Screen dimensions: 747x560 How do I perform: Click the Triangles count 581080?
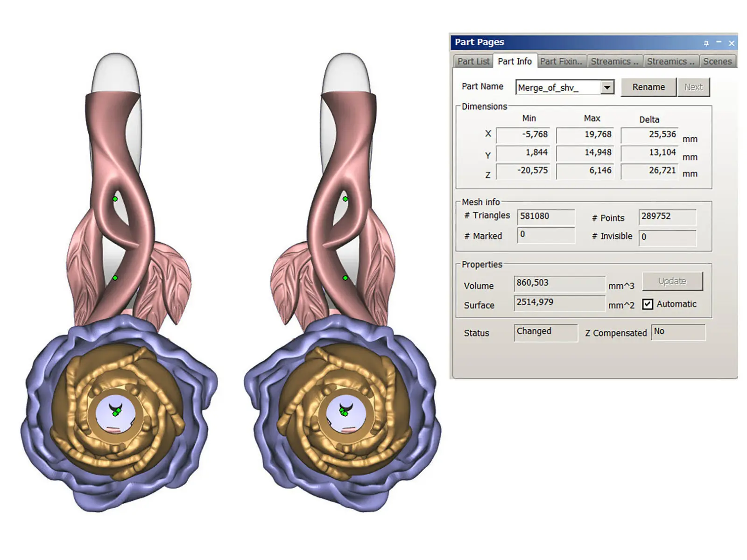546,217
